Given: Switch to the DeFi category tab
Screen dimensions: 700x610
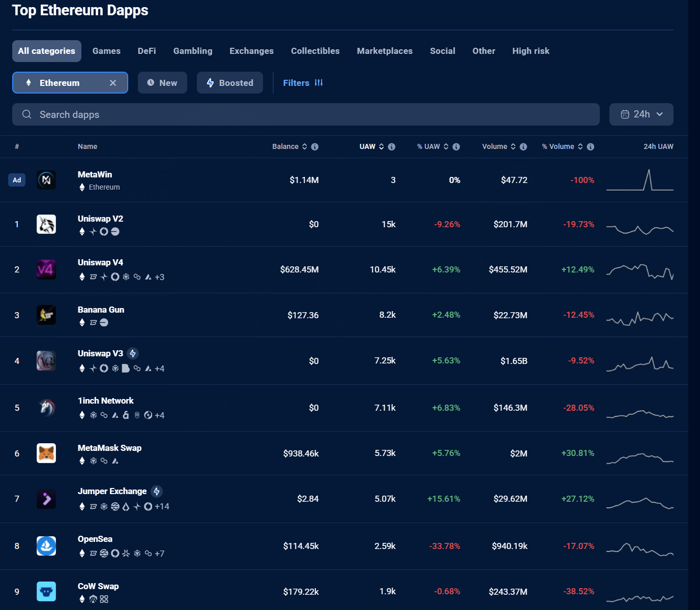Looking at the screenshot, I should pos(147,51).
